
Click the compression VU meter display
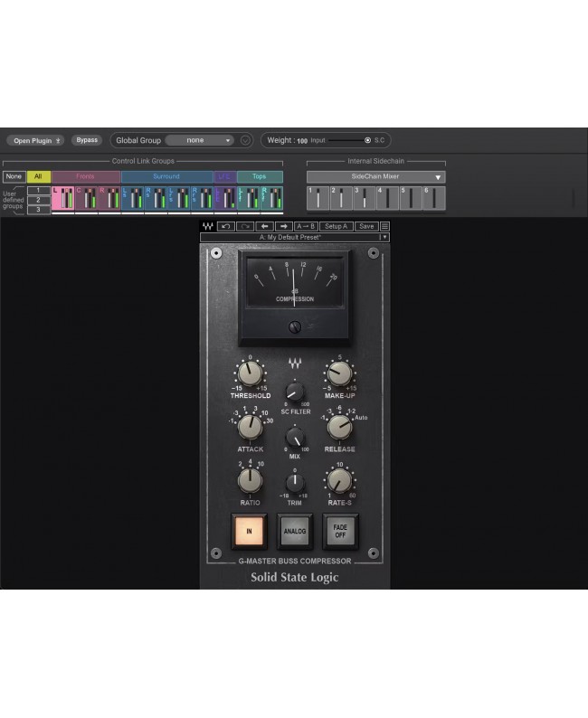295,281
